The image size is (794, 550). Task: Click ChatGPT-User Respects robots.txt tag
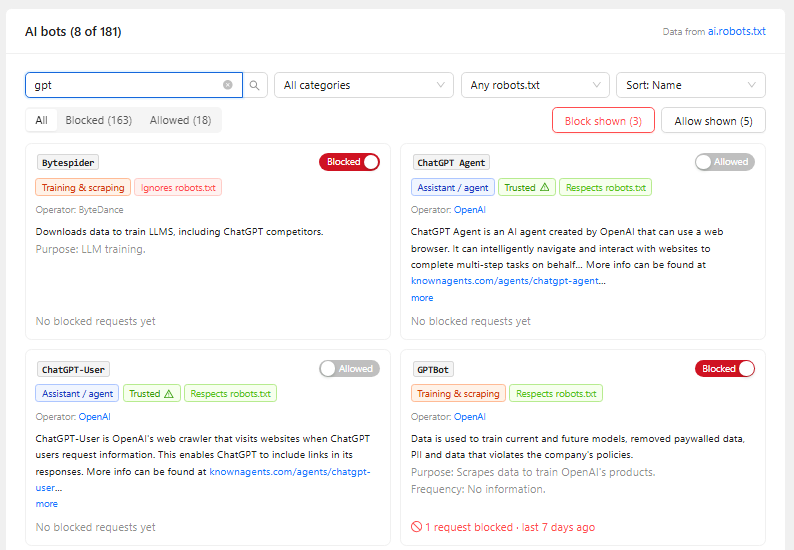(x=230, y=394)
